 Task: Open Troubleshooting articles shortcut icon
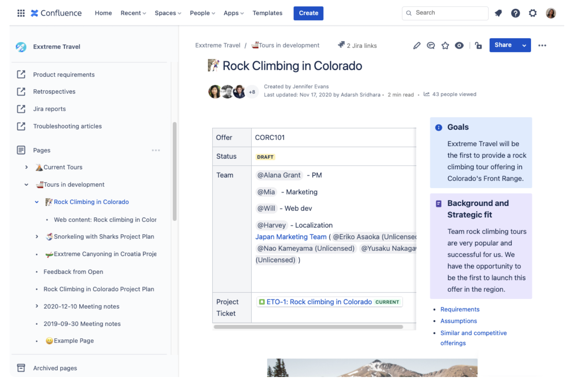pyautogui.click(x=21, y=126)
